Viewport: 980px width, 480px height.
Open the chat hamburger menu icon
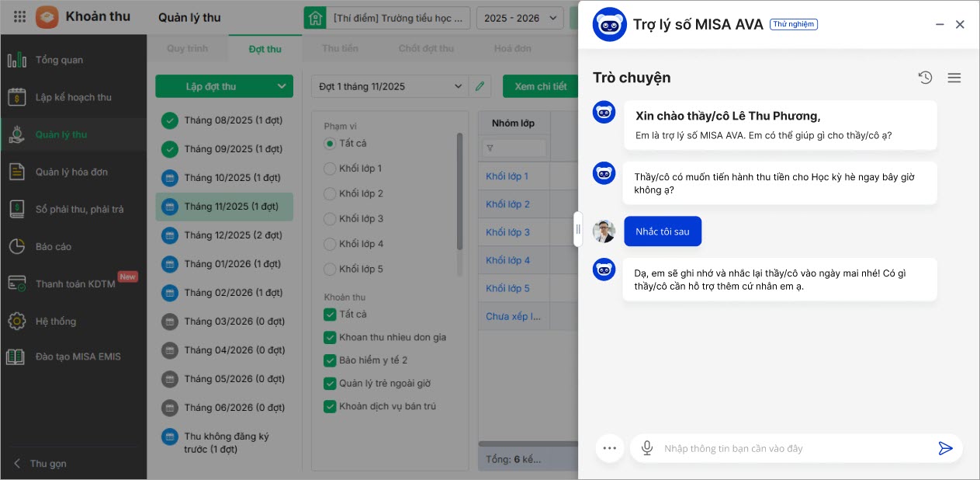[x=954, y=78]
